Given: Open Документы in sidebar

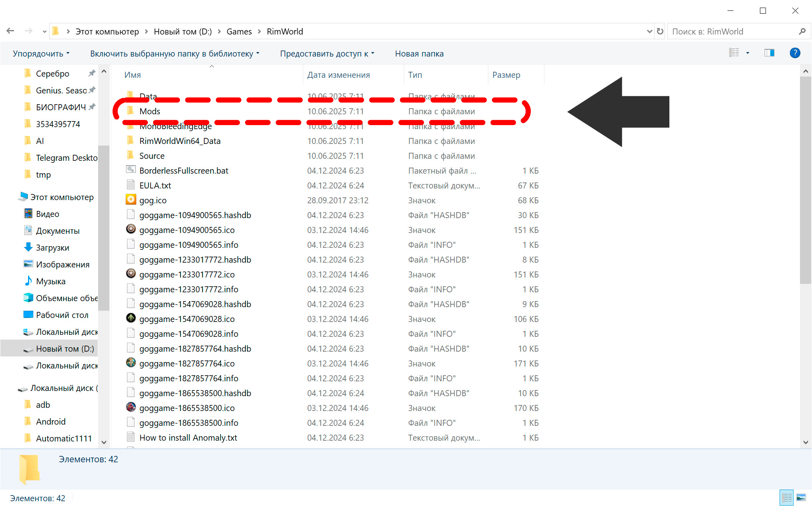Looking at the screenshot, I should (58, 231).
